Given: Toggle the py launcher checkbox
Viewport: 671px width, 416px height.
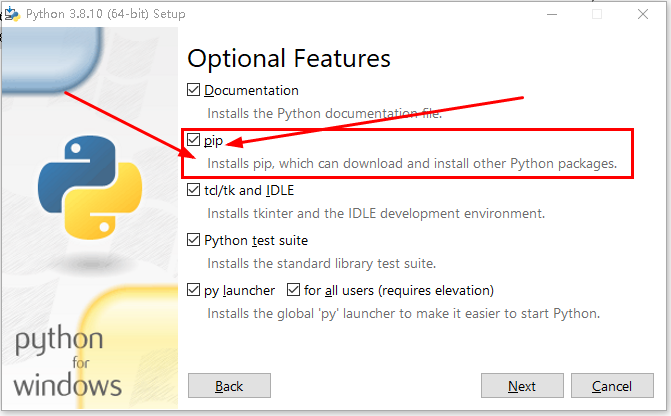Looking at the screenshot, I should point(193,290).
